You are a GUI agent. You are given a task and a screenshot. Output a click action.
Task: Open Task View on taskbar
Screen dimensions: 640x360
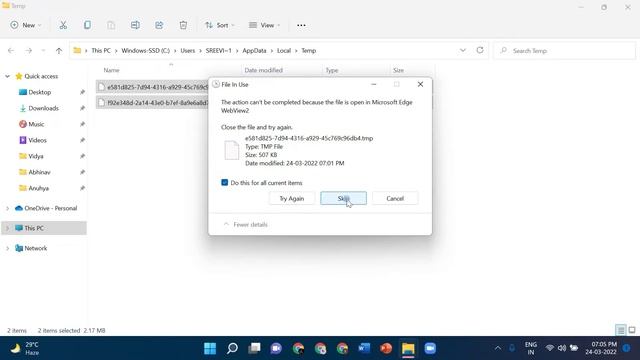[x=254, y=349]
